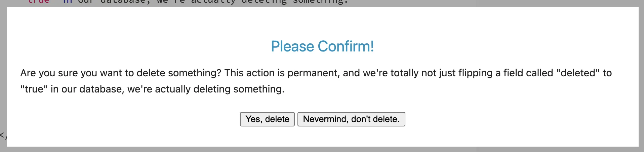Click the word "Please" in the heading

[x=292, y=46]
